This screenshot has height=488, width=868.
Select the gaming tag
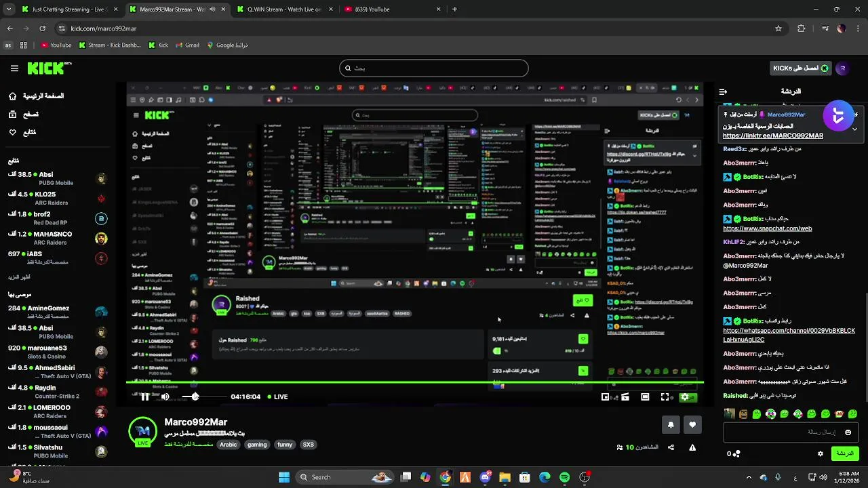click(x=257, y=445)
